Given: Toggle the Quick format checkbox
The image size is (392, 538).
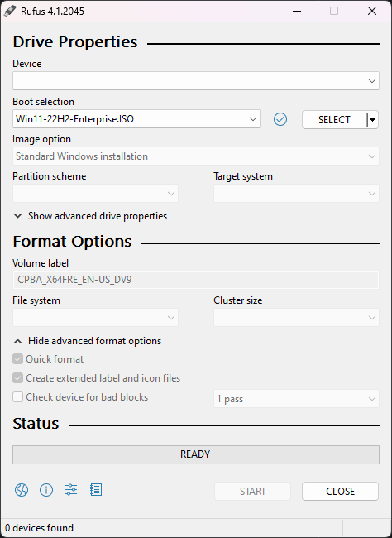Looking at the screenshot, I should click(x=18, y=359).
